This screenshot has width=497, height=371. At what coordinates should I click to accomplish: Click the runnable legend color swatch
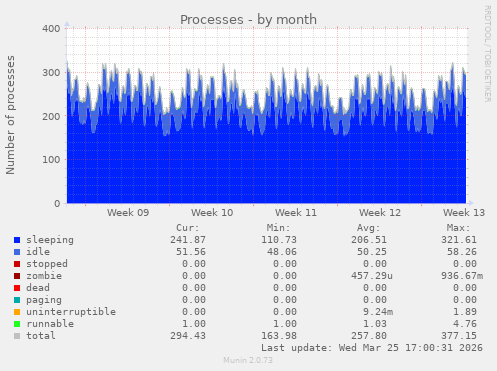pos(17,324)
